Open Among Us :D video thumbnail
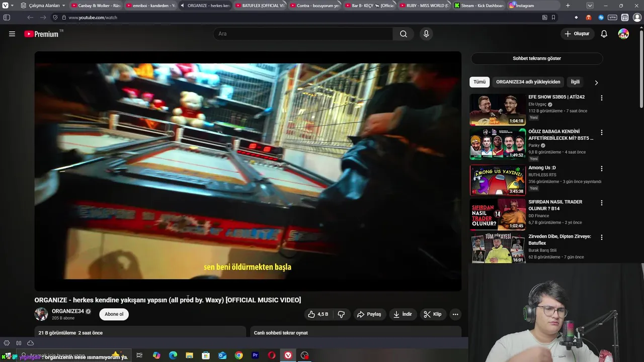The image size is (644, 362). [498, 180]
